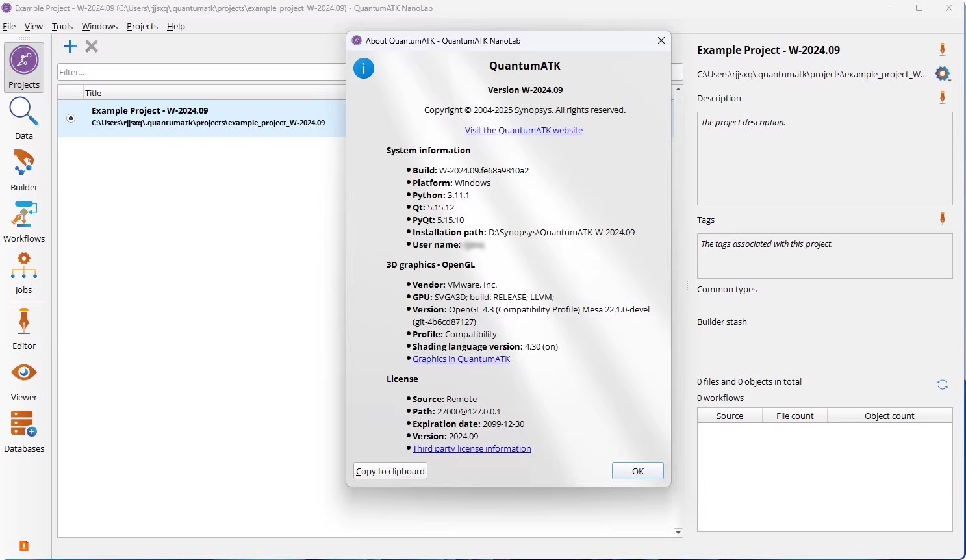
Task: Click OK in the About dialog
Action: point(638,471)
